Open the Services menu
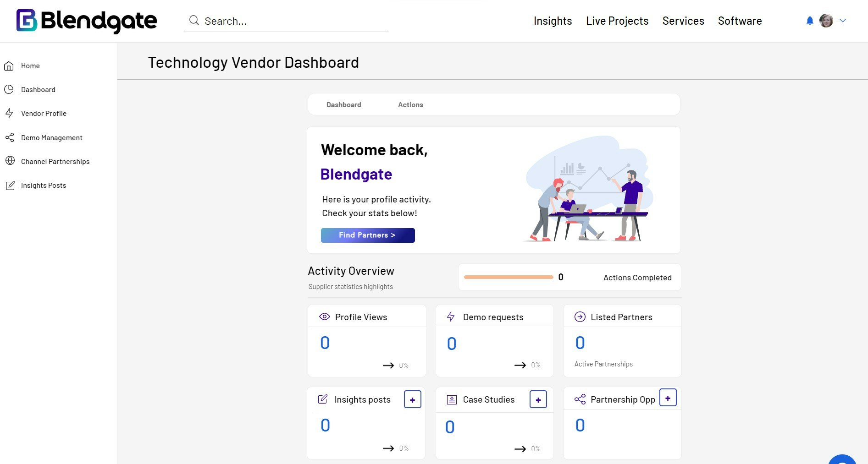The image size is (868, 464). [x=683, y=21]
